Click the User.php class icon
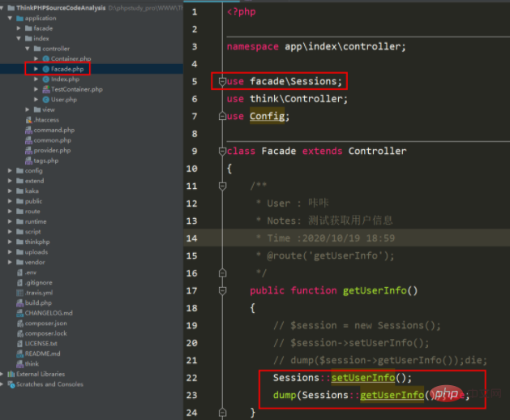The width and height of the screenshot is (510, 420). coord(46,100)
